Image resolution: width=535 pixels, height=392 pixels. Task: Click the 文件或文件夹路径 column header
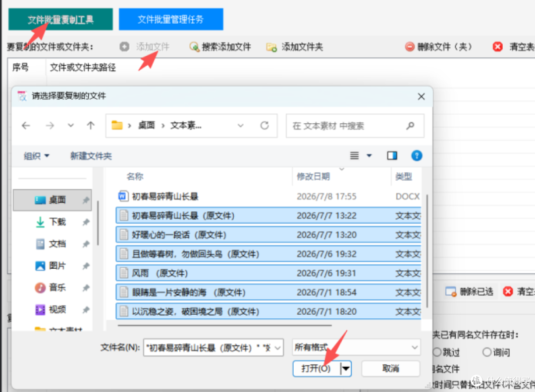point(83,67)
